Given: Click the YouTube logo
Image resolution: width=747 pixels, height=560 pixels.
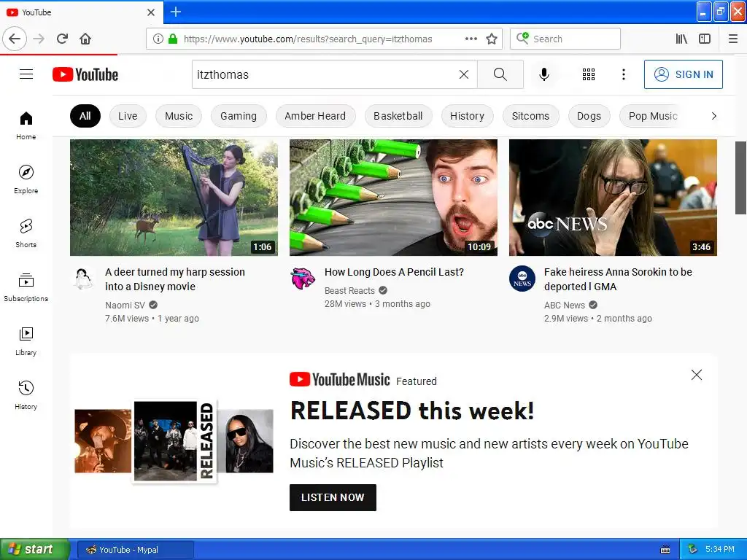Looking at the screenshot, I should coord(85,75).
